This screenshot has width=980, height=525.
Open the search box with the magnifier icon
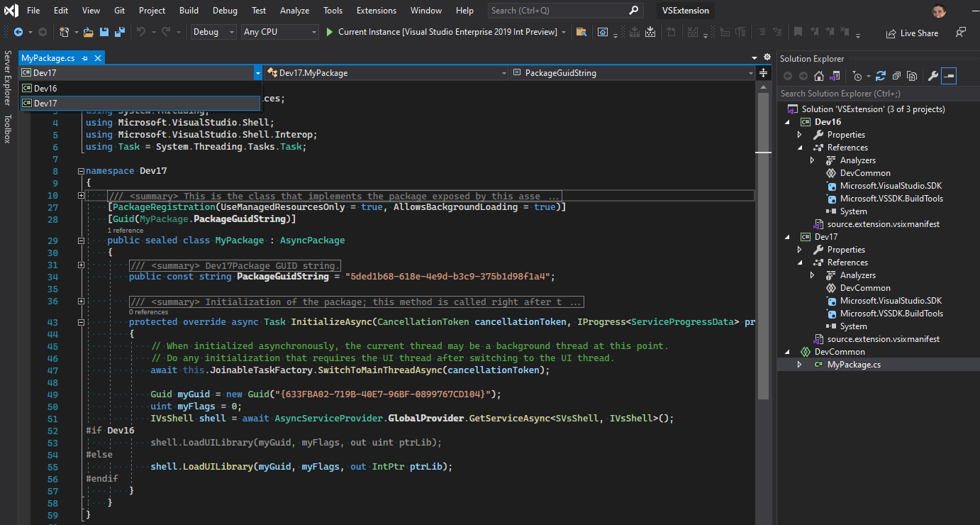coord(633,10)
